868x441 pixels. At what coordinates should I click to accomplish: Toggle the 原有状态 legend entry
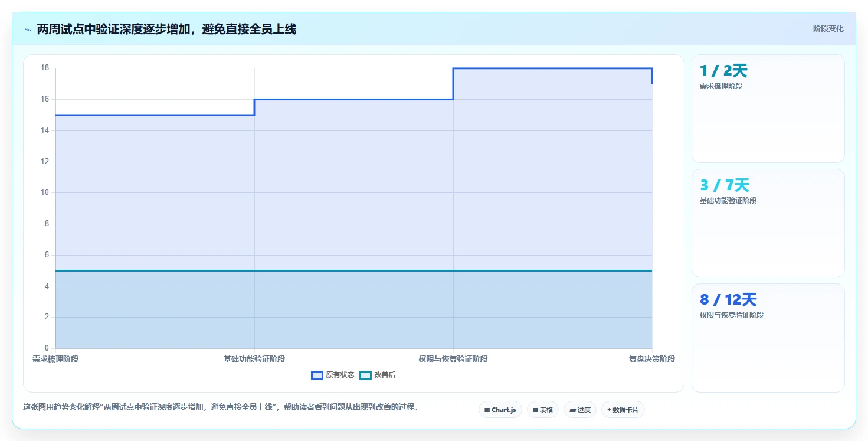pyautogui.click(x=333, y=375)
